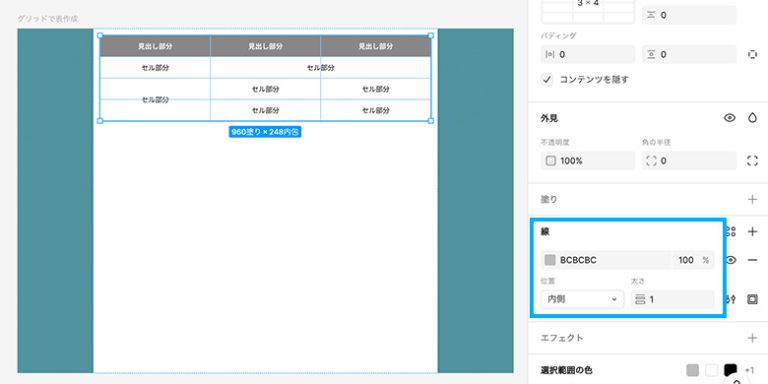Show more selection colors via +1
Image resolution: width=768 pixels, height=384 pixels.
pos(750,371)
